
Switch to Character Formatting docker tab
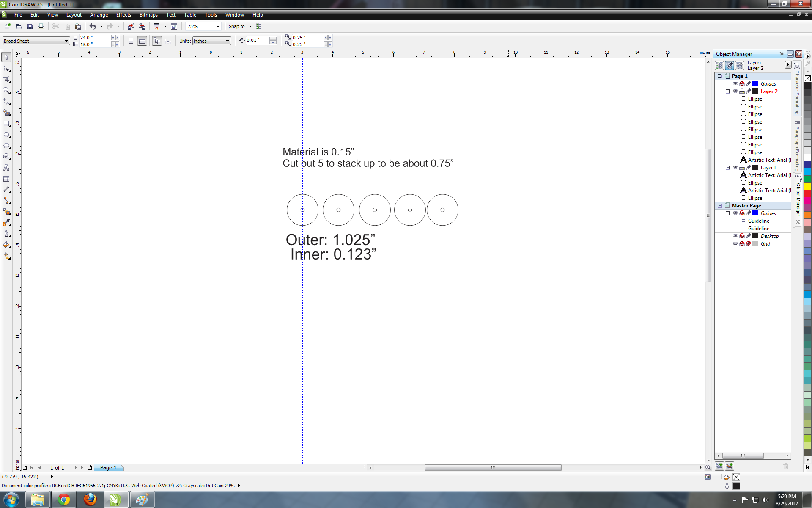797,89
